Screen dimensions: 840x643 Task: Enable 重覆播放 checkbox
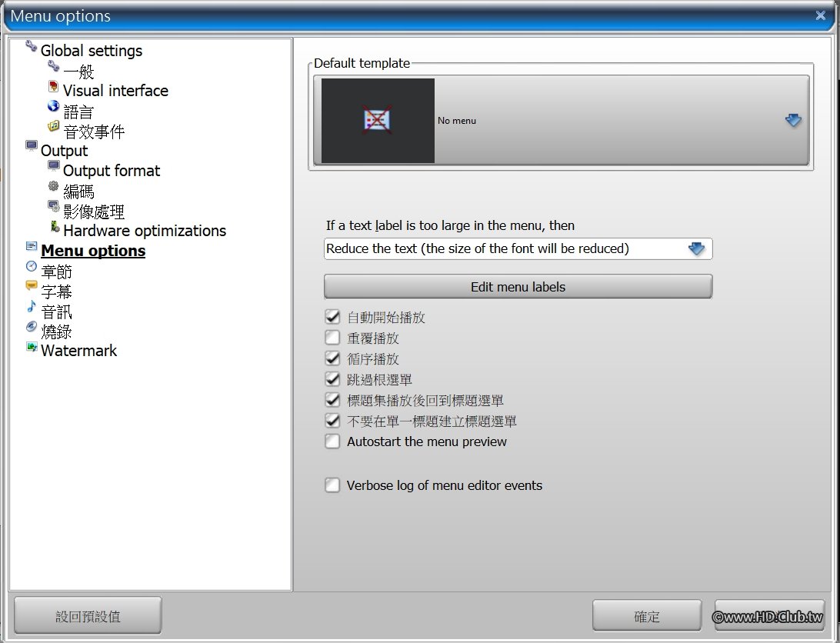coord(332,338)
